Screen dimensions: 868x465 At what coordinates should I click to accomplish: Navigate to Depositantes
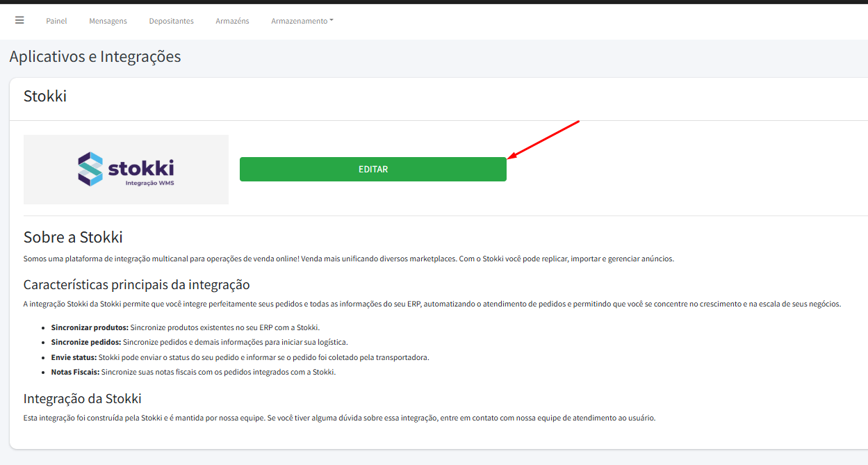click(171, 21)
